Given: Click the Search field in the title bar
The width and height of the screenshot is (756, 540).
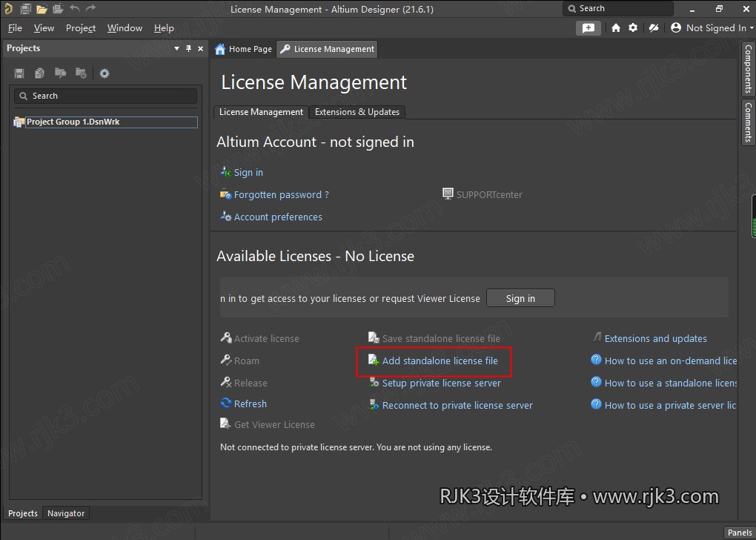Looking at the screenshot, I should 617,8.
